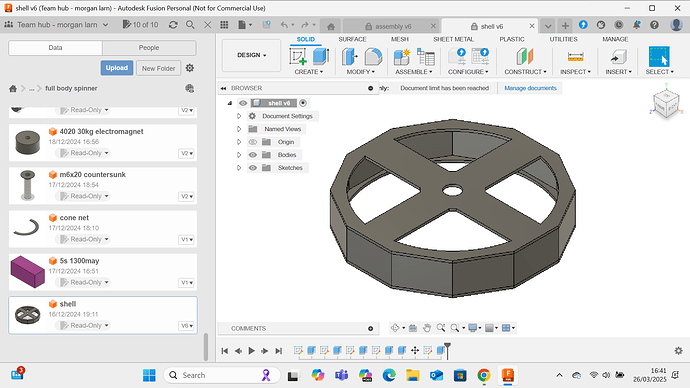This screenshot has width=690, height=388.
Task: Open the V6 version dropdown for shell
Action: [x=187, y=326]
